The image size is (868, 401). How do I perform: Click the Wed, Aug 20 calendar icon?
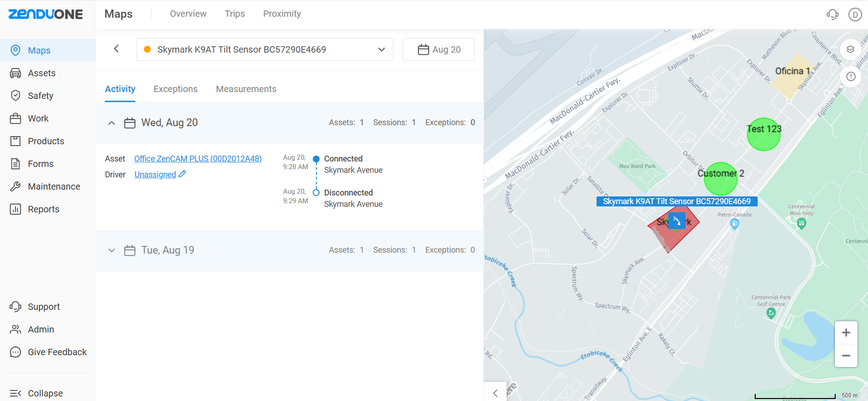coord(130,123)
